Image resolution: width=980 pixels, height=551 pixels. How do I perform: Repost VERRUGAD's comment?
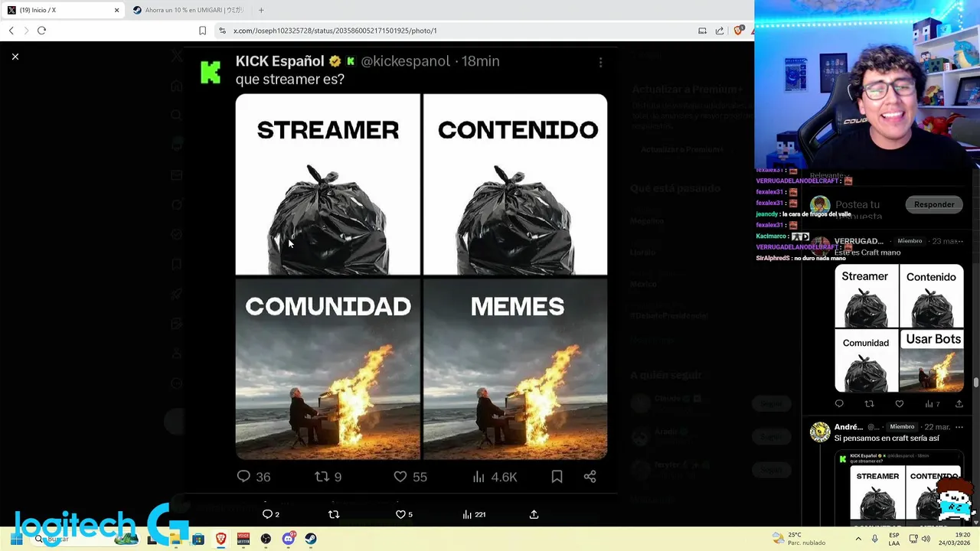pyautogui.click(x=869, y=404)
